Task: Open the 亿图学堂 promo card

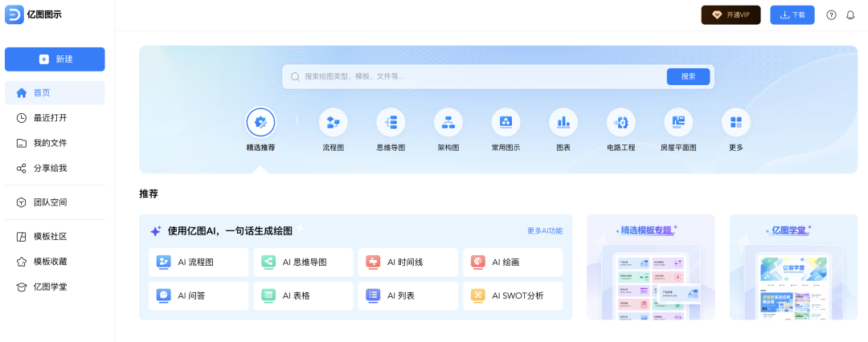Action: coord(793,267)
